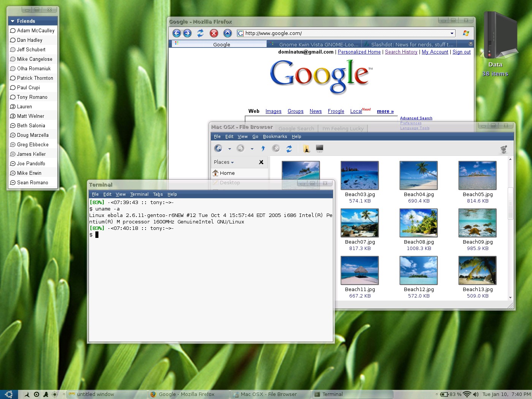The image size is (532, 399).
Task: Open the wireless network indicator
Action: pos(467,394)
